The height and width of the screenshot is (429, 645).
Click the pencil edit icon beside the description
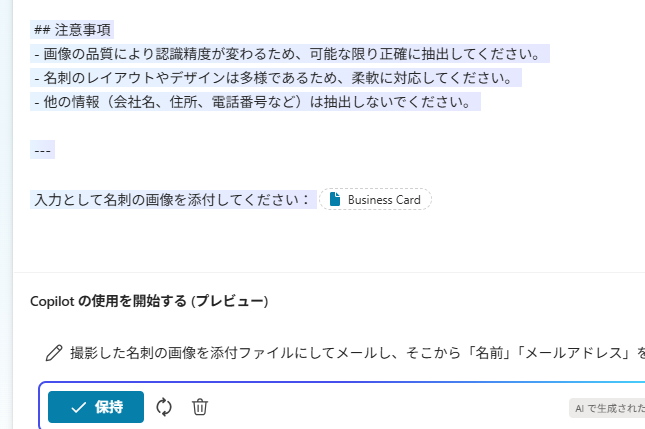click(54, 353)
